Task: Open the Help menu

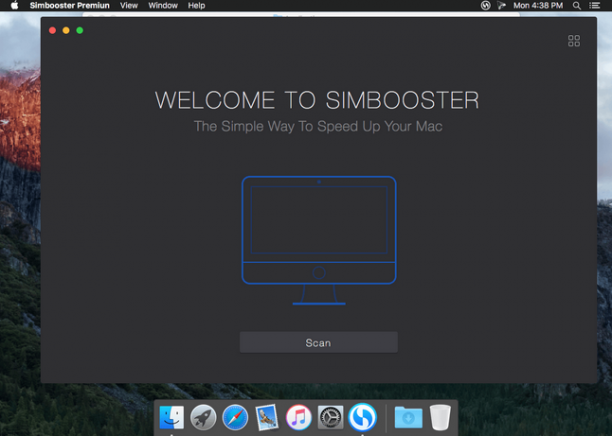Action: [196, 5]
